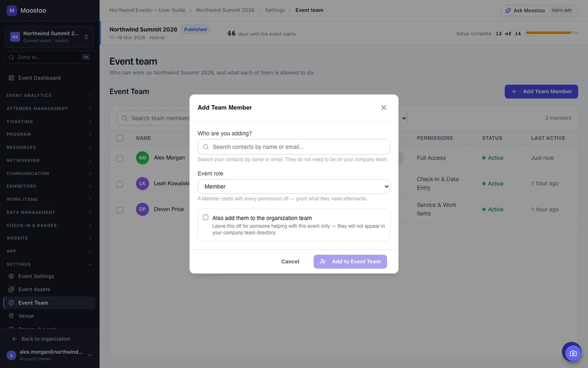Image resolution: width=588 pixels, height=368 pixels.
Task: Expand the Exhibitors section
Action: click(x=49, y=186)
